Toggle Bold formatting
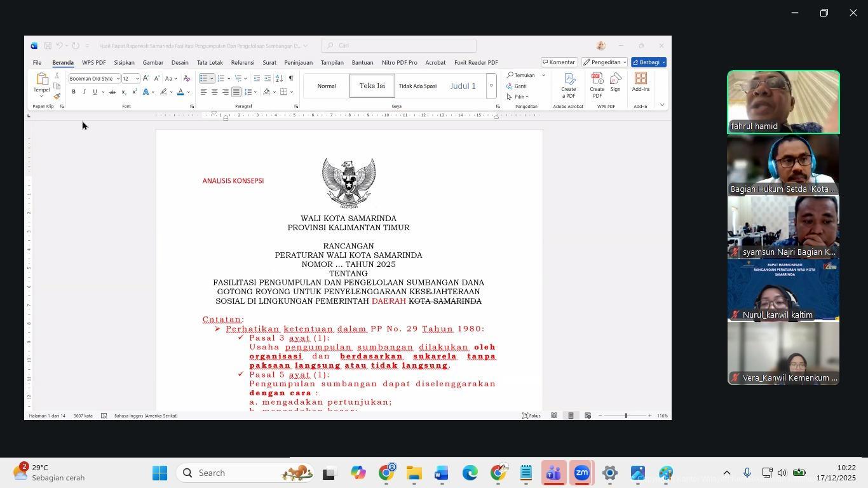868x488 pixels. point(74,92)
